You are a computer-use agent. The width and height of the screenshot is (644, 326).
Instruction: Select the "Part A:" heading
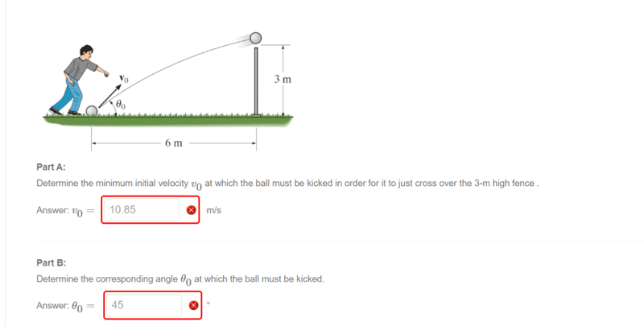52,167
